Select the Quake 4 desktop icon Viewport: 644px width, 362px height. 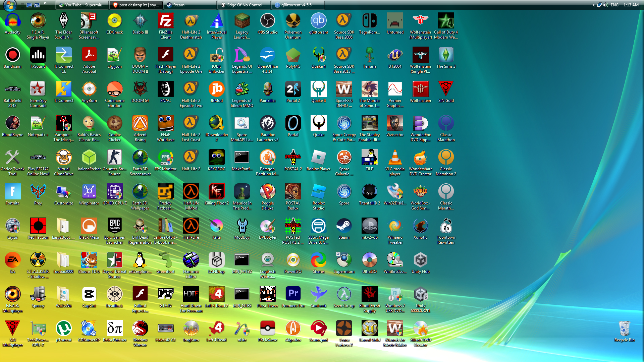319,58
